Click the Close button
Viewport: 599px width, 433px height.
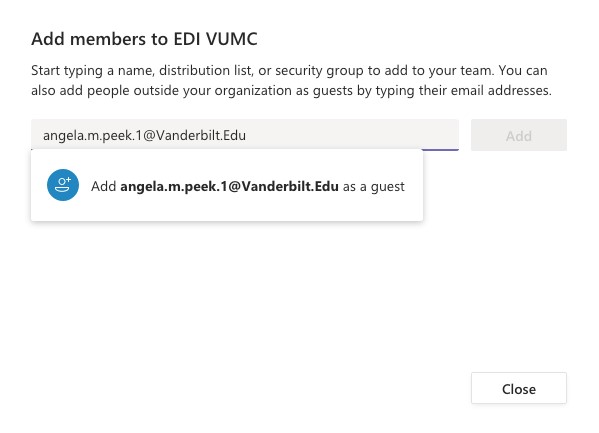(x=519, y=388)
